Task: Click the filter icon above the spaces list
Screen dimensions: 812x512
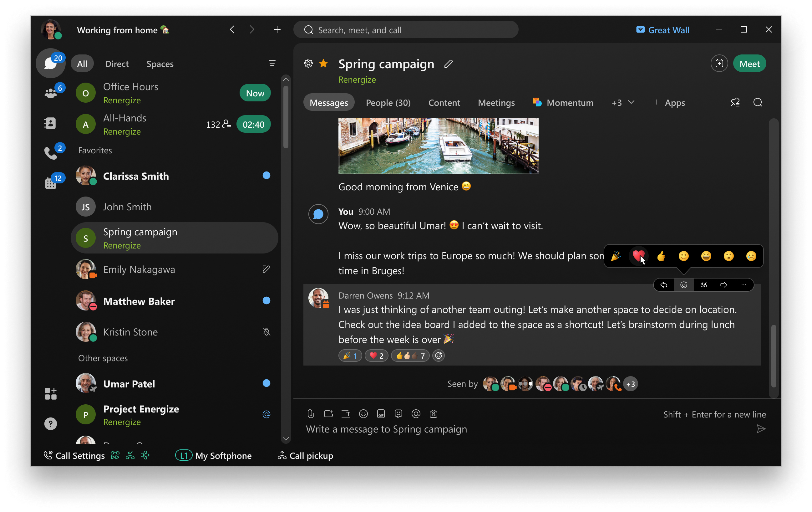Action: click(272, 64)
